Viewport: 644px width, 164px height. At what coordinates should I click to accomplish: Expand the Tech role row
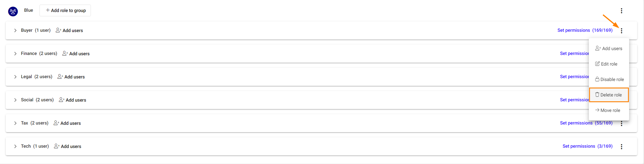[15, 146]
